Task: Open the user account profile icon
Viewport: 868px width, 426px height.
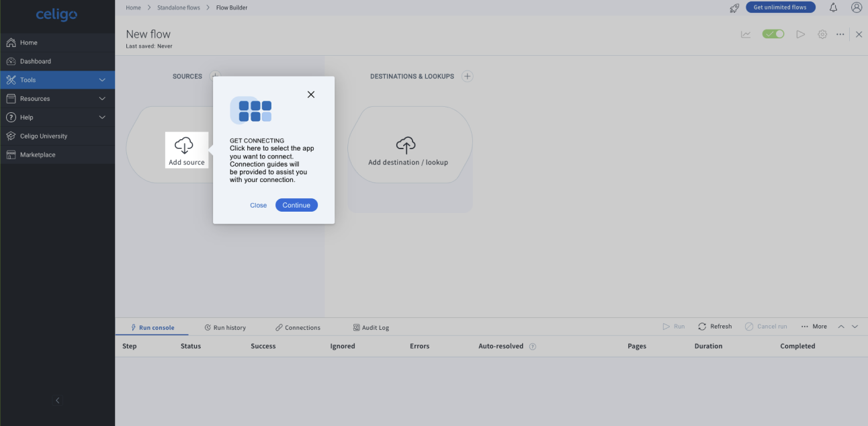Action: (x=856, y=7)
